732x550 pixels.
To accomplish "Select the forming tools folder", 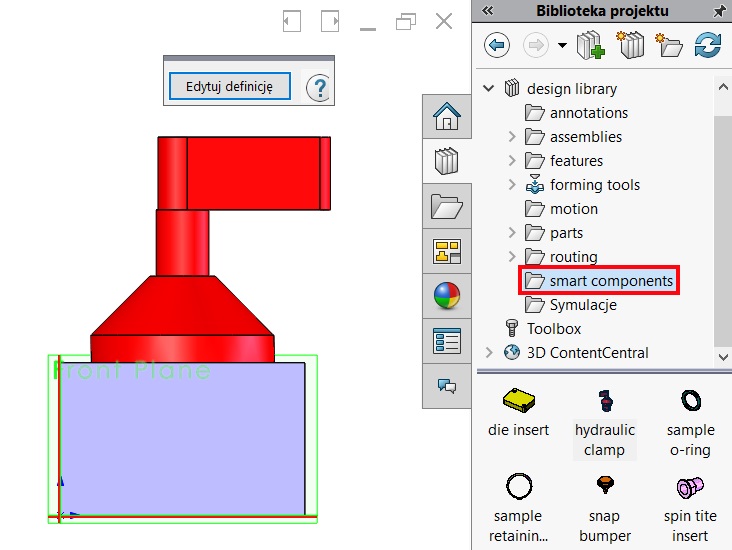I will tap(595, 185).
